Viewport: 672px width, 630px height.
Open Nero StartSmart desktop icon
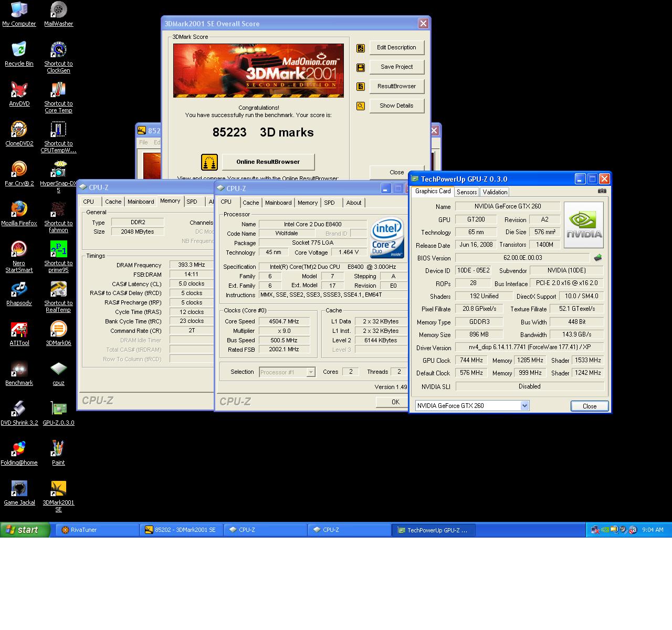tap(19, 257)
